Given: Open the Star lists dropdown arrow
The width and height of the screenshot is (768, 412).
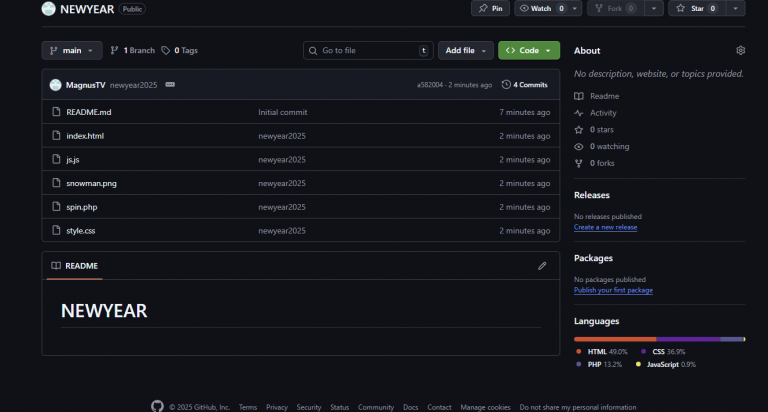Looking at the screenshot, I should pyautogui.click(x=736, y=8).
